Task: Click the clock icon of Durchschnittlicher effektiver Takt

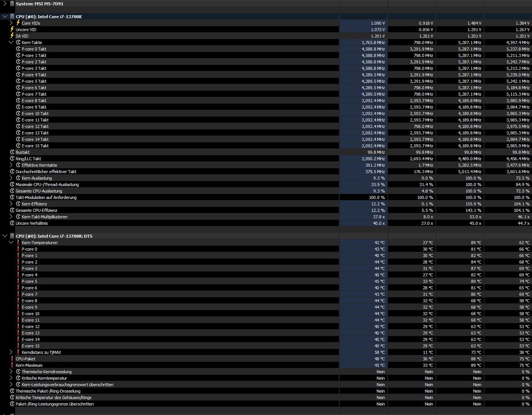Action: coord(12,172)
